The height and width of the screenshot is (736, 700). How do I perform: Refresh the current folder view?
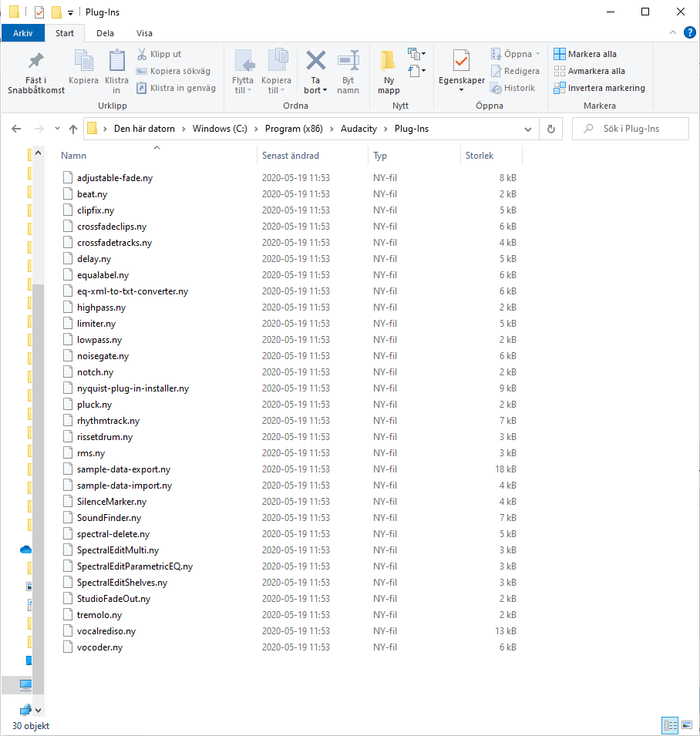click(x=550, y=129)
